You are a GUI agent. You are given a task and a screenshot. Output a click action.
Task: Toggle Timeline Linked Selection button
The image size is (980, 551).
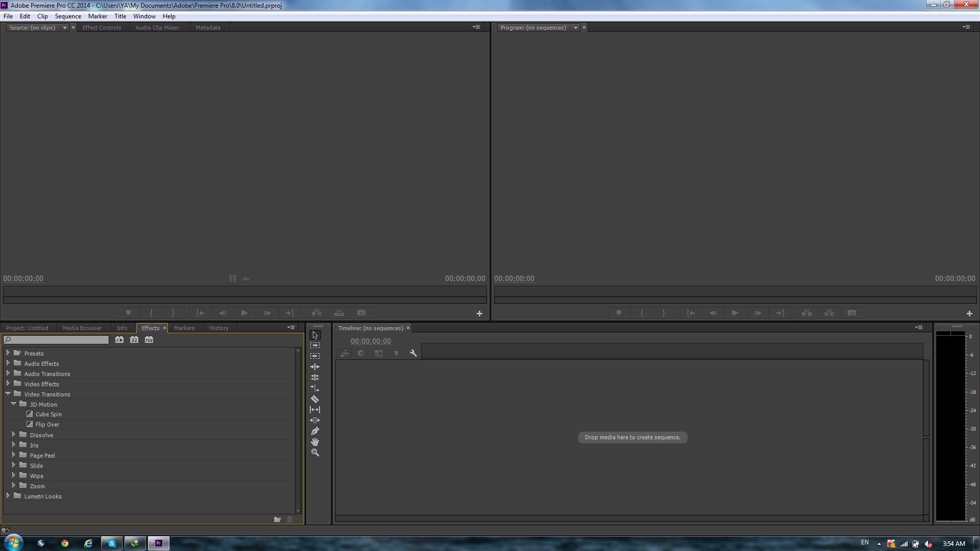pyautogui.click(x=378, y=353)
